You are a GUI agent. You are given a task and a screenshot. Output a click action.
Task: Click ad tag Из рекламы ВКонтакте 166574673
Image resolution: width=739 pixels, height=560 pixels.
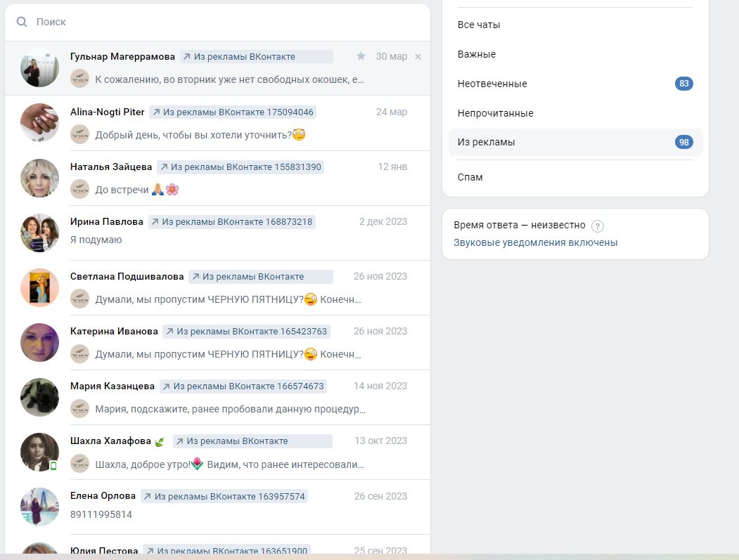click(x=243, y=386)
